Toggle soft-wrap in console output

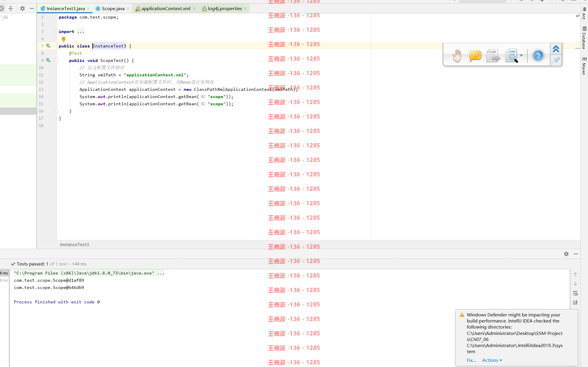click(575, 293)
